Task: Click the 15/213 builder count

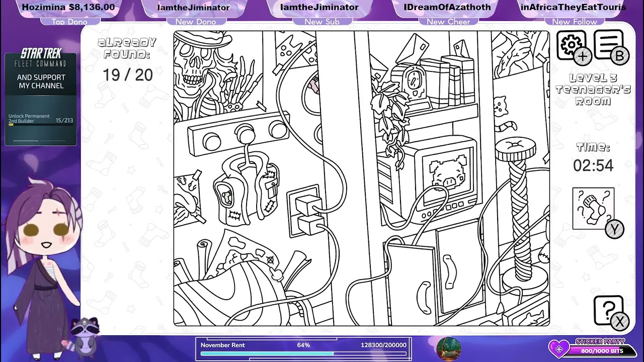Action: coord(64,121)
